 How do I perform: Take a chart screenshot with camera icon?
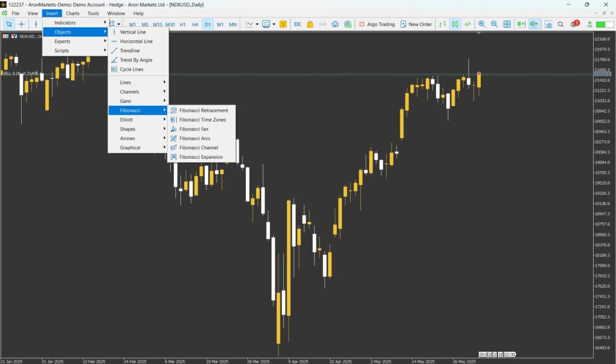[548, 24]
